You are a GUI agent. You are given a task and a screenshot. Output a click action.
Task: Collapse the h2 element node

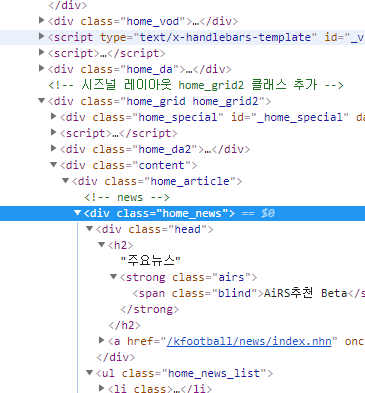pos(101,244)
